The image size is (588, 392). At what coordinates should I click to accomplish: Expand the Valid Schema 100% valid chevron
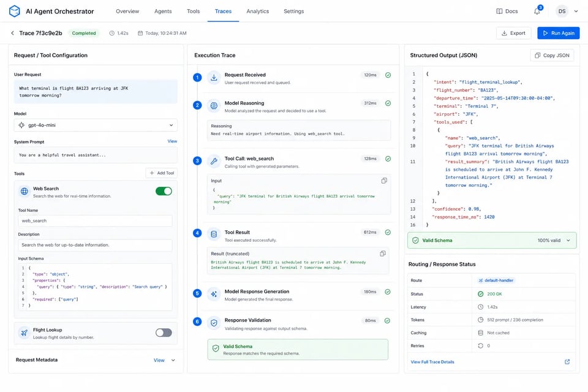[x=568, y=241]
